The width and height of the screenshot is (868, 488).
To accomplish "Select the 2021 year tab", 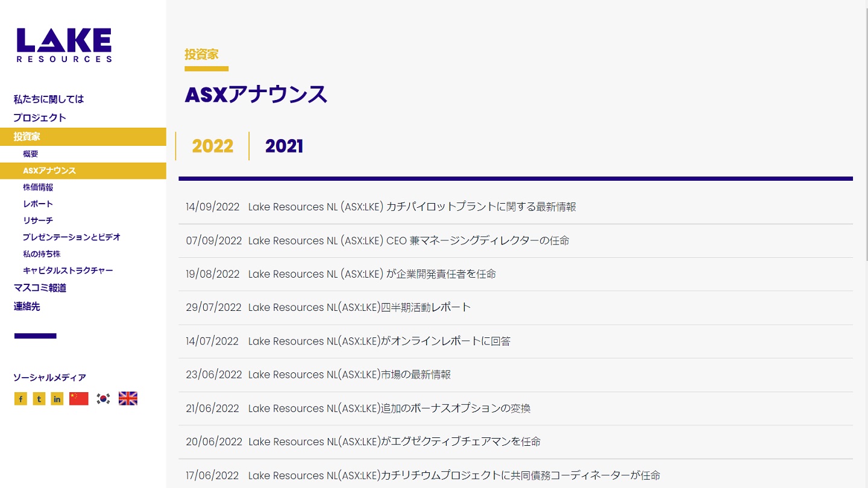I will [284, 146].
